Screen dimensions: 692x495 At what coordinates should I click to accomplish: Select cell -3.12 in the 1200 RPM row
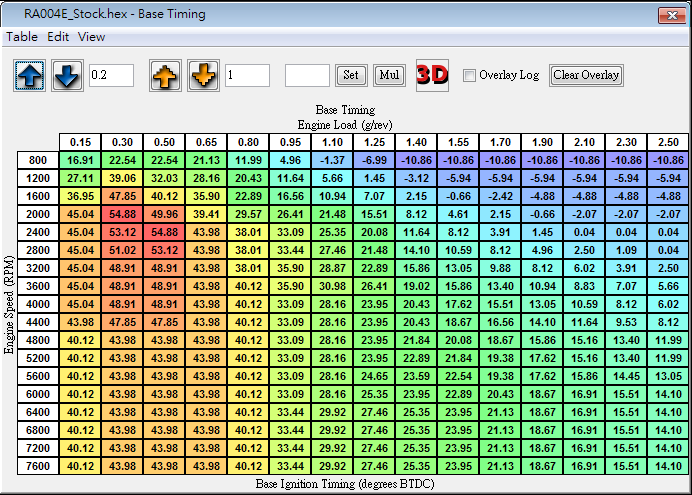pos(416,178)
